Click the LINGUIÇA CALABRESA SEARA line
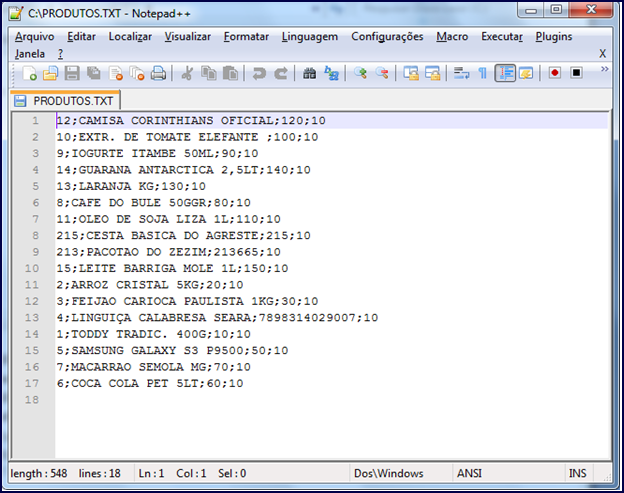Image resolution: width=624 pixels, height=493 pixels. tap(217, 318)
